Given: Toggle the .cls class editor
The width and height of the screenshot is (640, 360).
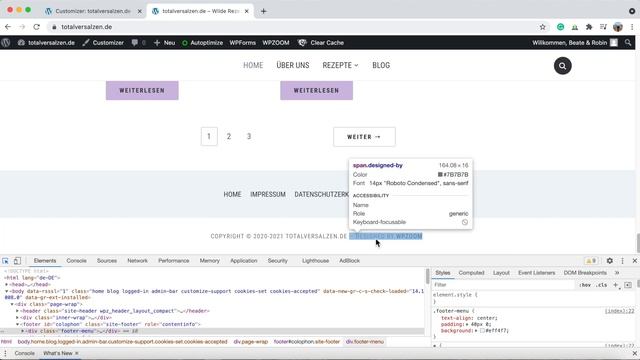Looking at the screenshot, I should pos(601,285).
